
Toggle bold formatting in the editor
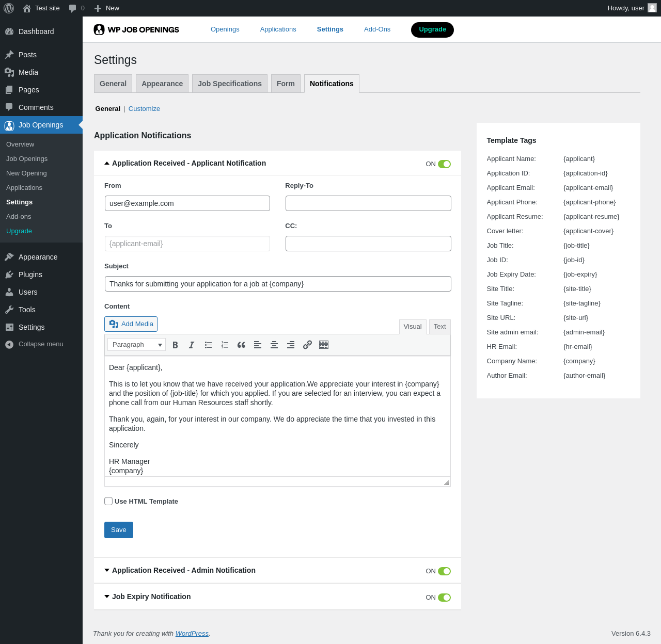(175, 345)
